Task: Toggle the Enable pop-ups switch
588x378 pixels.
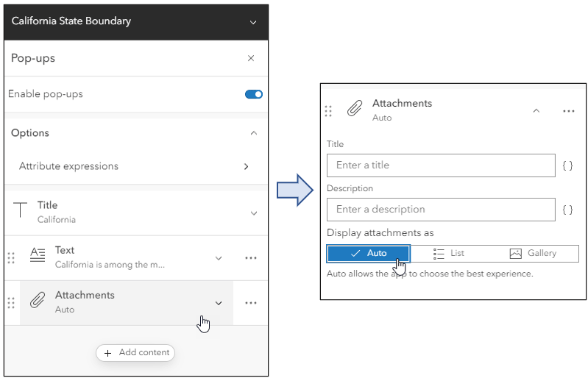Action: click(254, 94)
